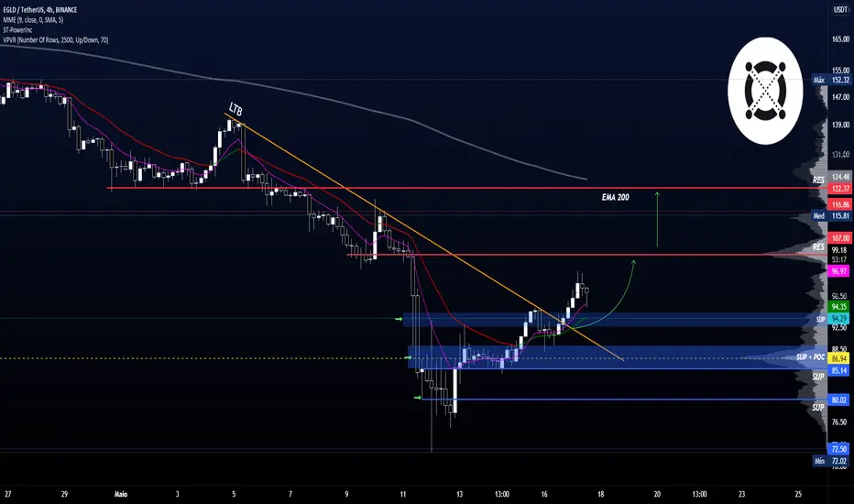Click the cyan 94.29 price tag
The width and height of the screenshot is (854, 504).
tap(839, 318)
